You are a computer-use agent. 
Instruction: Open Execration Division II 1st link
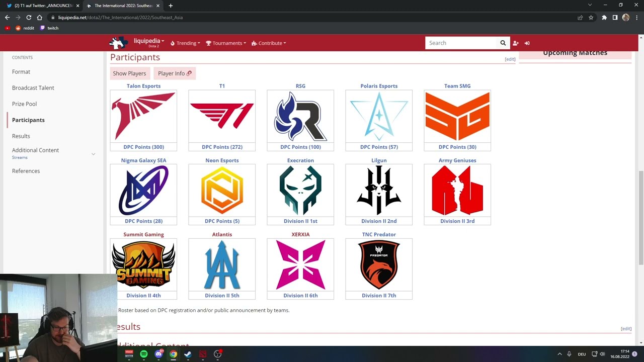tap(300, 221)
